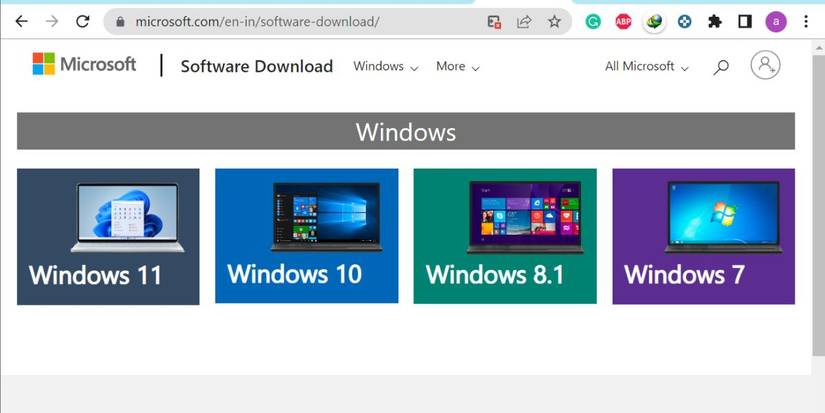Open Chrome three-dot menu
This screenshot has width=825, height=413.
806,22
